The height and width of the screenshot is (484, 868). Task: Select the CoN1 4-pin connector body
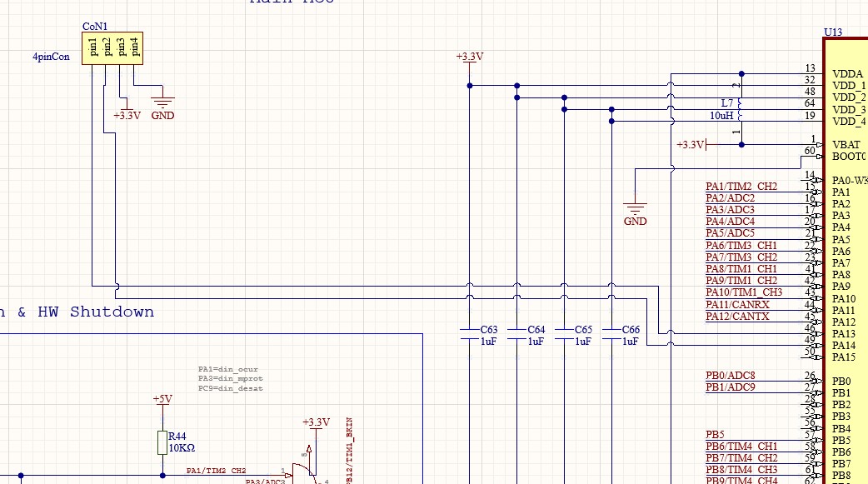[113, 48]
